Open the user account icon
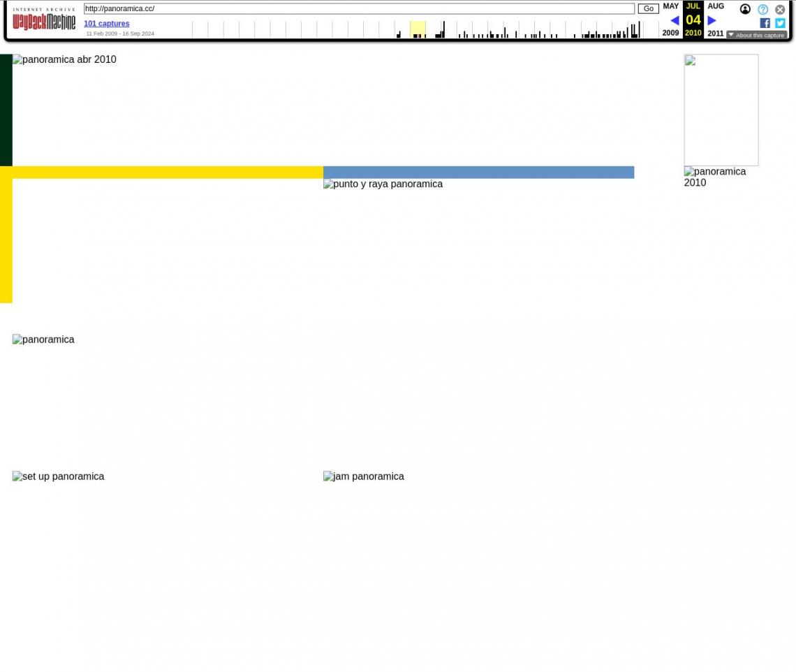This screenshot has width=796, height=672. tap(745, 9)
